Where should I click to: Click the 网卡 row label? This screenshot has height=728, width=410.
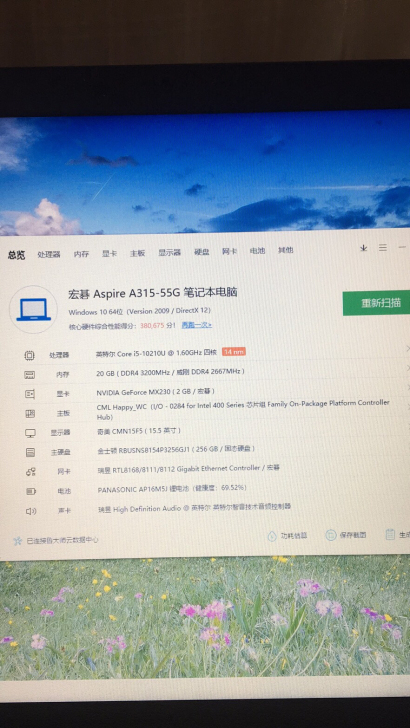(x=64, y=472)
